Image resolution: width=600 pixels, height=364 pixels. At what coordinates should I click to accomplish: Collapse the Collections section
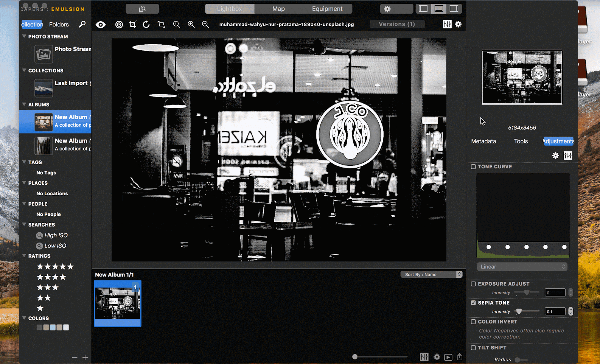[x=24, y=70]
